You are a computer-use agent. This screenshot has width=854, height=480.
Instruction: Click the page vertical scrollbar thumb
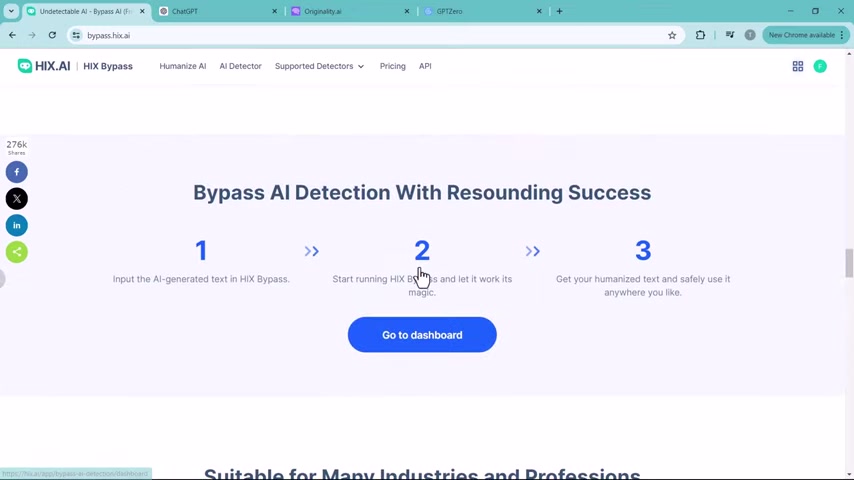(849, 263)
